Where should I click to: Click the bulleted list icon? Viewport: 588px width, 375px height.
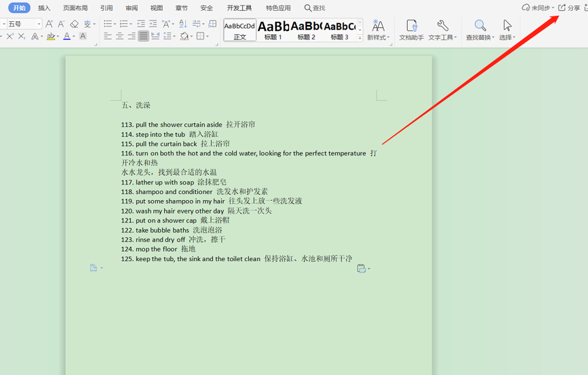(108, 24)
